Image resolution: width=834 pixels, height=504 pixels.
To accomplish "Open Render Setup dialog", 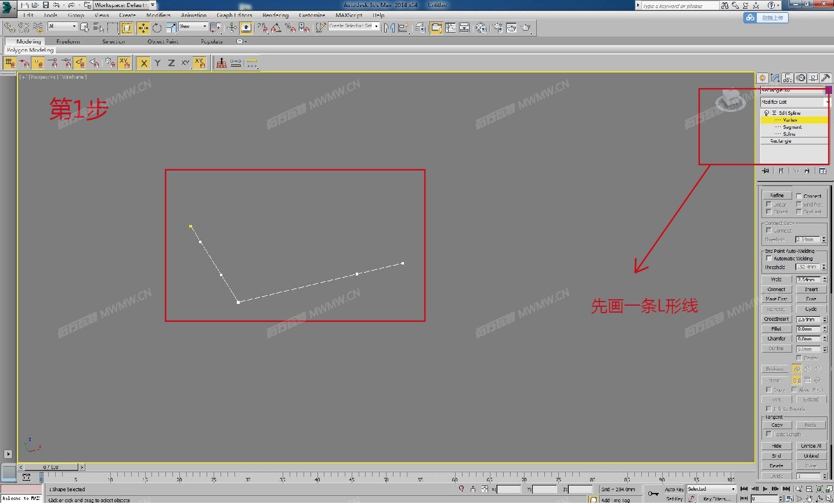I will coord(497,28).
